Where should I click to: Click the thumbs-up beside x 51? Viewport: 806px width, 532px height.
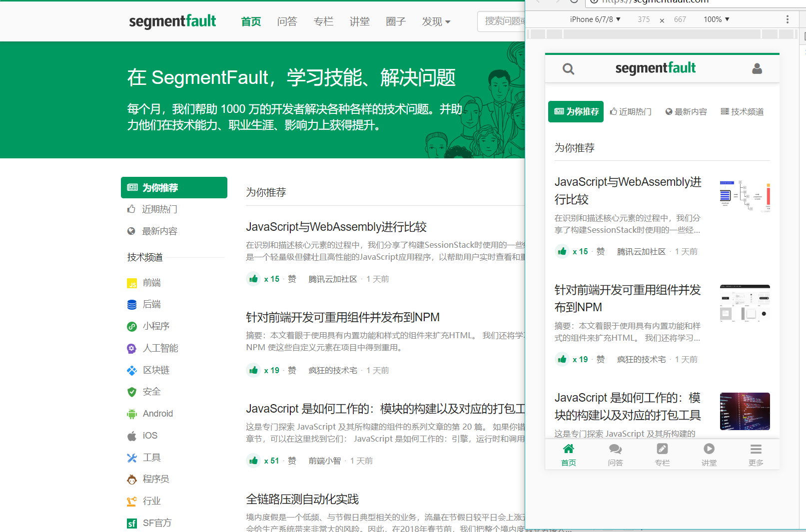[x=253, y=461]
